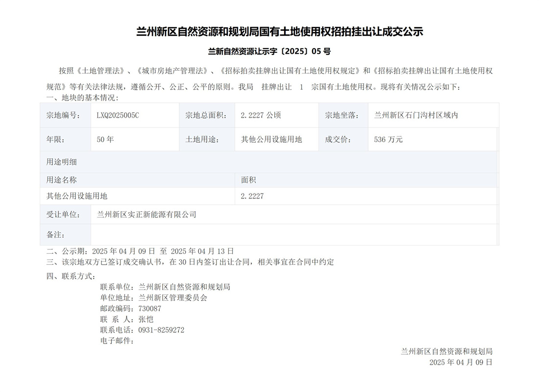Image resolution: width=539 pixels, height=392 pixels.
Task: Click the transaction price 536 万元
Action: [388, 140]
